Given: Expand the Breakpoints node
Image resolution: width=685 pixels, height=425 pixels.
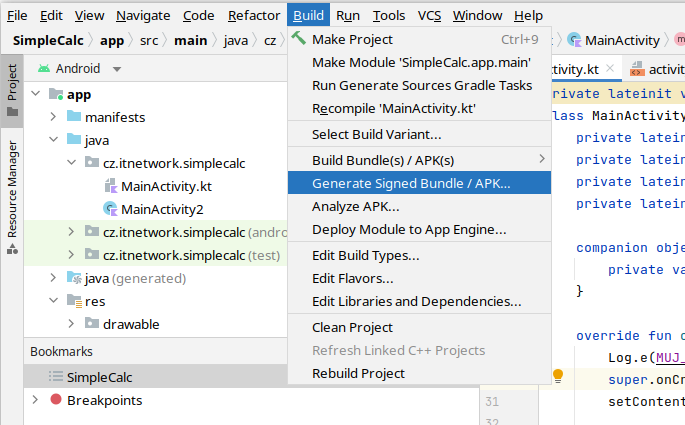Looking at the screenshot, I should click(35, 400).
